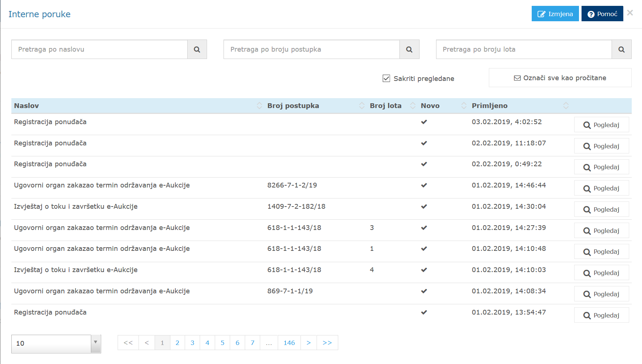Click the Pretraga po naslovu input field
Viewport: 642px width, 364px height.
pyautogui.click(x=99, y=49)
